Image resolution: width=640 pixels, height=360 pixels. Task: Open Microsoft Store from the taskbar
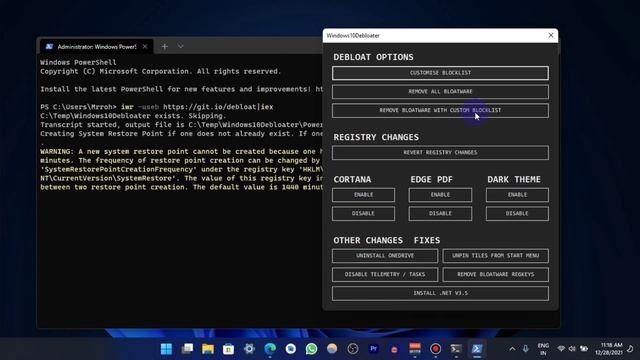tap(229, 349)
